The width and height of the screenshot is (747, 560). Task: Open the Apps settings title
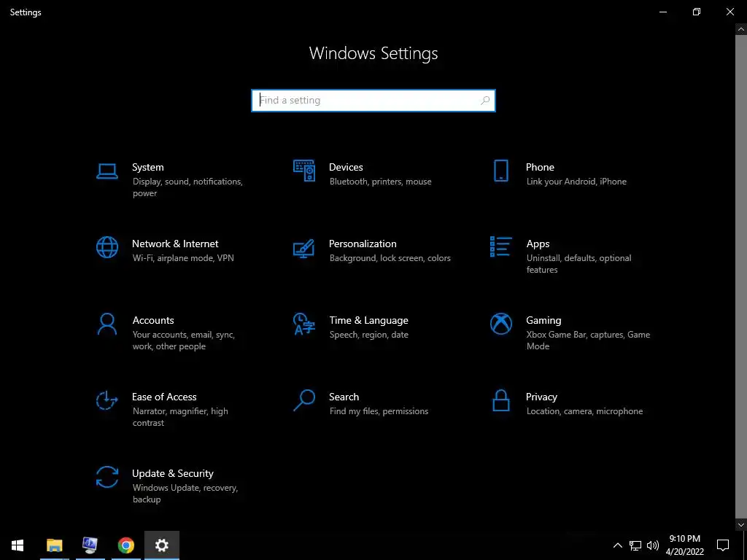click(x=538, y=244)
